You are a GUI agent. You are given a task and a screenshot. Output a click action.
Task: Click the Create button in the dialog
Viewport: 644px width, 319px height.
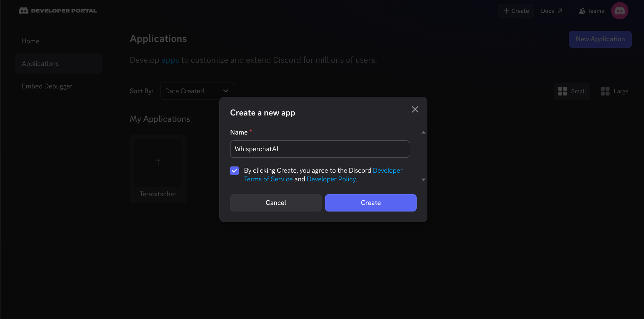point(371,203)
